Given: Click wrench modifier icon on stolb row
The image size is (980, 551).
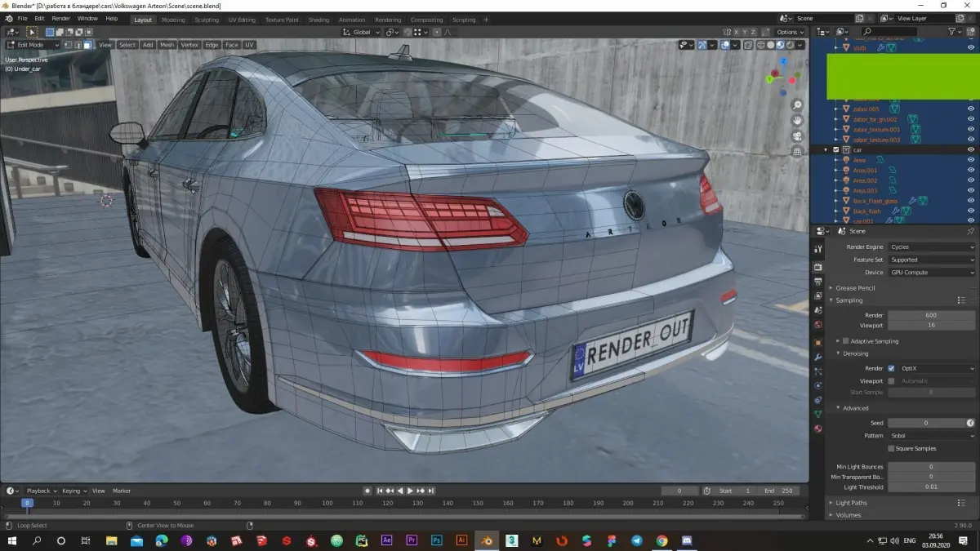Looking at the screenshot, I should (881, 48).
